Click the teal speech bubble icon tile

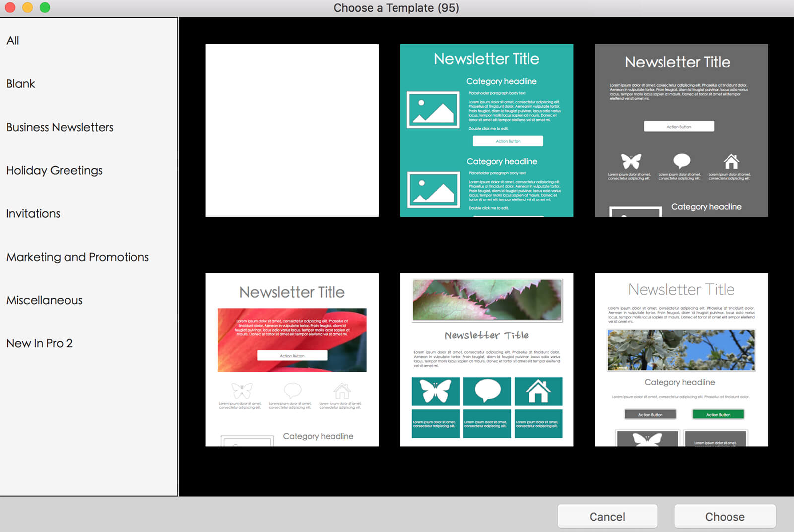click(x=487, y=392)
